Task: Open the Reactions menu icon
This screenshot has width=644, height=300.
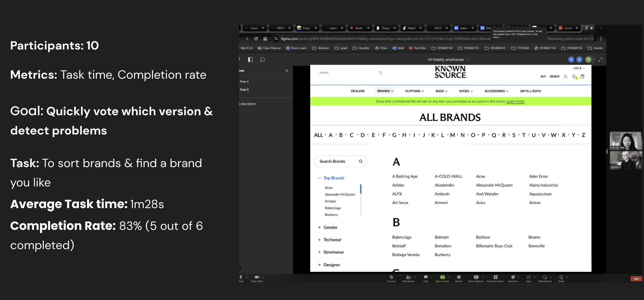Action: [513, 277]
